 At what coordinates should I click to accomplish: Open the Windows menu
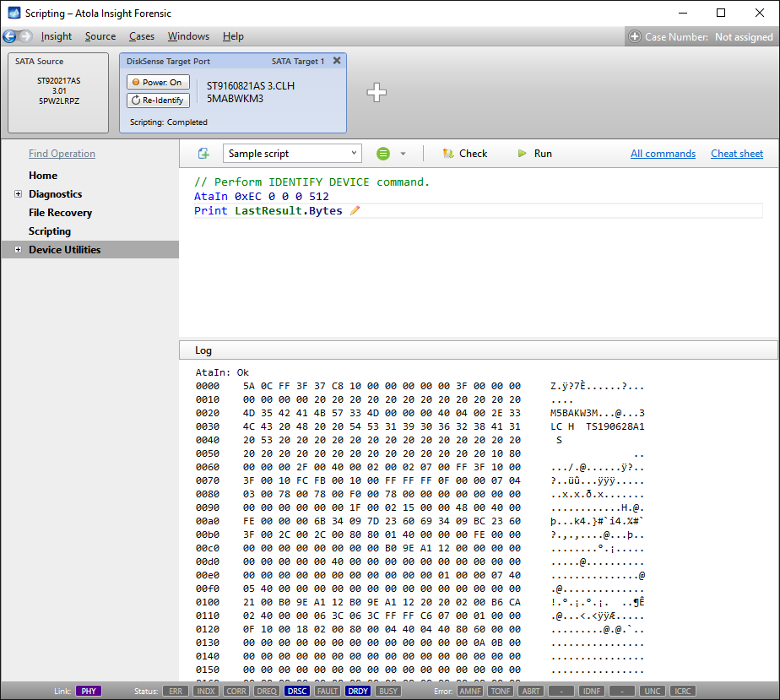(188, 36)
